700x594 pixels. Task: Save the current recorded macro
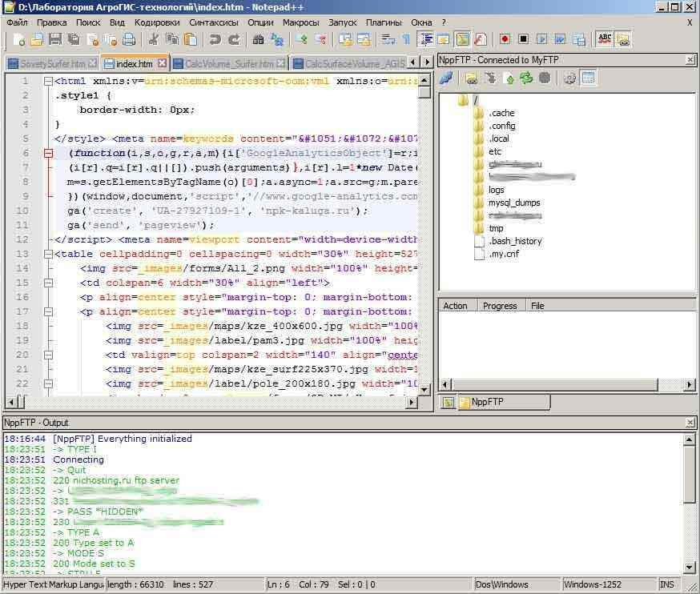(578, 40)
